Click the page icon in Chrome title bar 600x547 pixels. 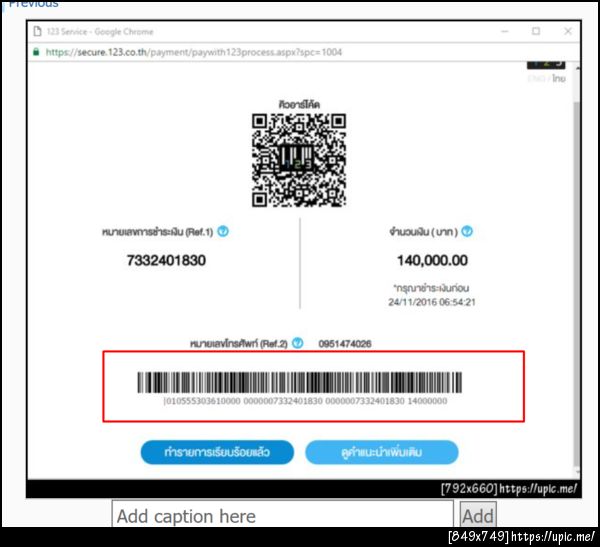tap(37, 31)
